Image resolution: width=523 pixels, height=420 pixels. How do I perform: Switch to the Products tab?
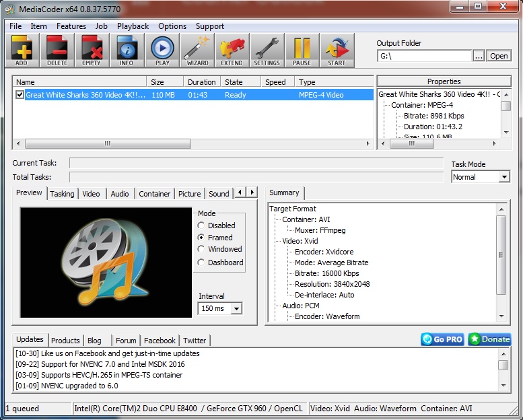point(65,341)
